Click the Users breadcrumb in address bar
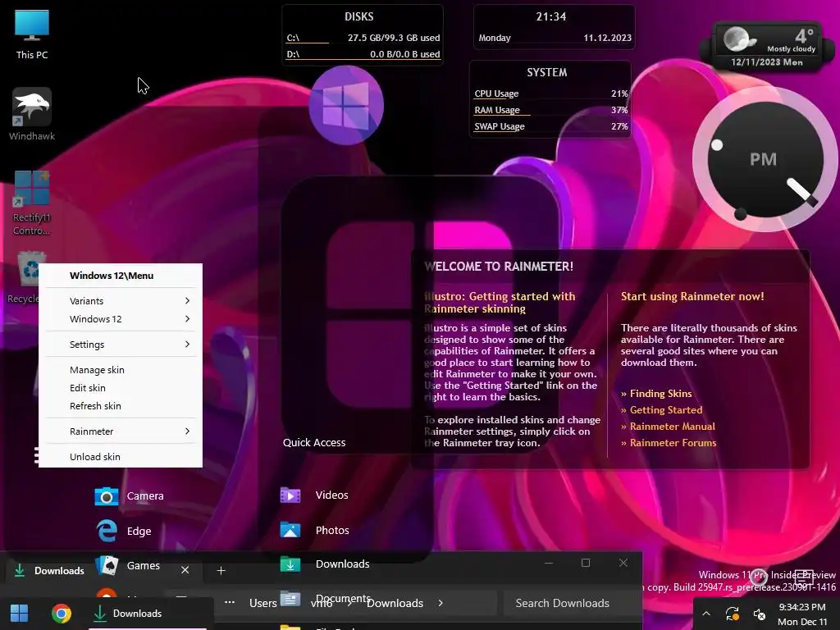The image size is (840, 630). coord(263,603)
